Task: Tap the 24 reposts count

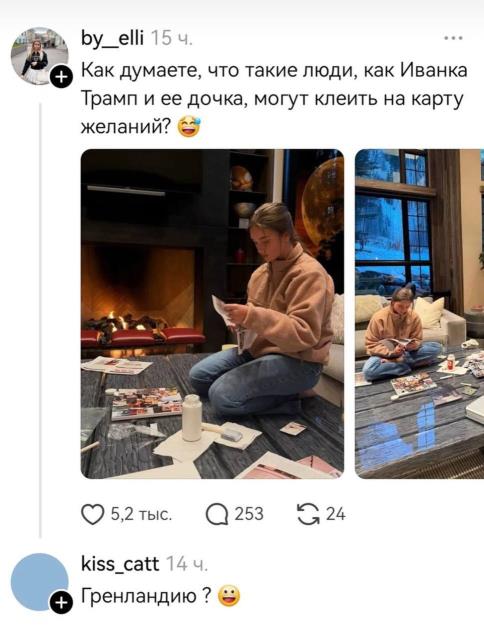Action: click(x=335, y=514)
